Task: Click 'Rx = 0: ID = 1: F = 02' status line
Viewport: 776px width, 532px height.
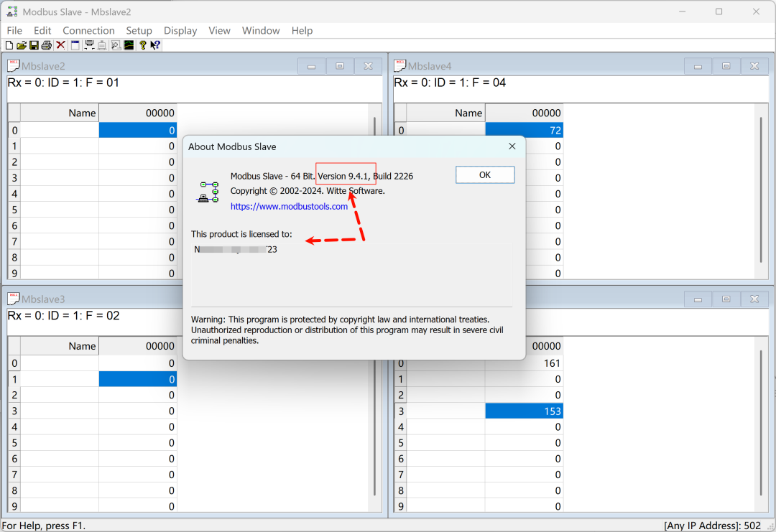Action: pyautogui.click(x=63, y=315)
